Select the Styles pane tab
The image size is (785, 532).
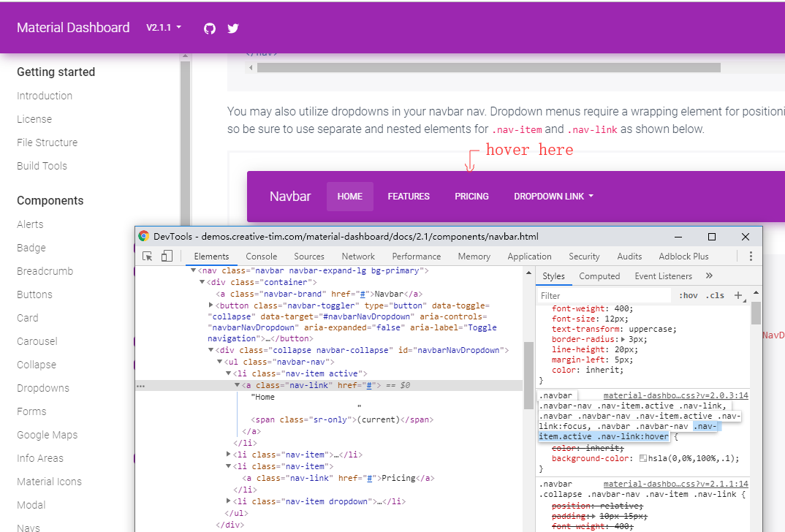(x=553, y=276)
